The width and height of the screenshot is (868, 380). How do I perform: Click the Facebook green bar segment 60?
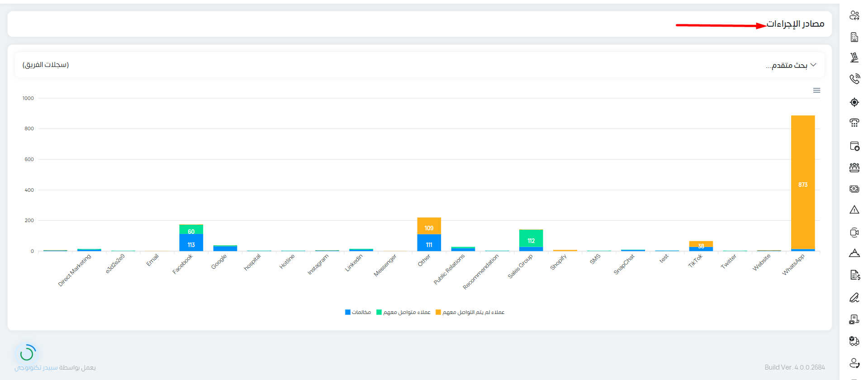click(x=191, y=229)
